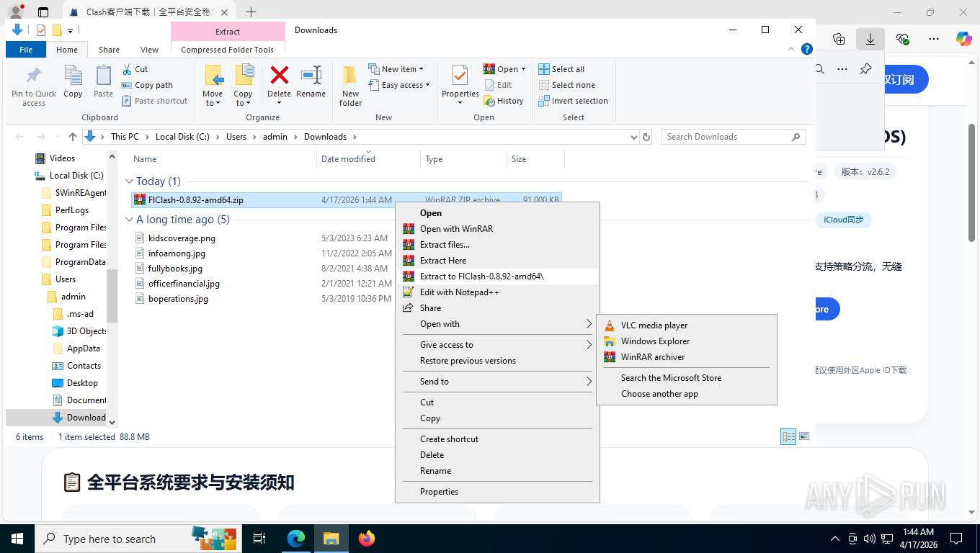This screenshot has height=553, width=980.
Task: Select Local Disk (C:) in the tree
Action: (x=76, y=176)
